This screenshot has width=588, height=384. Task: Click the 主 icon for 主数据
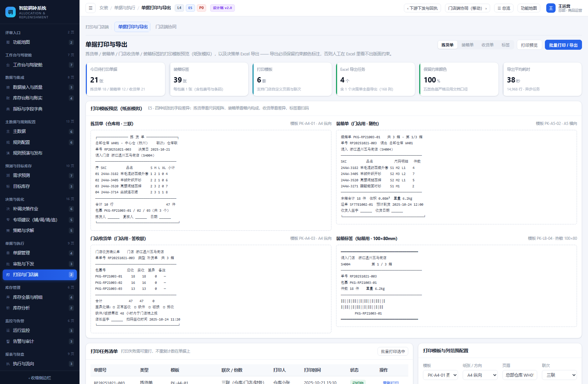8,132
